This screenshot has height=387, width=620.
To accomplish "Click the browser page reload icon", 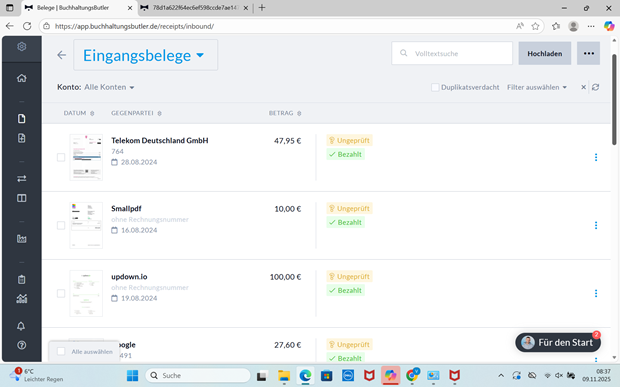I will (27, 26).
